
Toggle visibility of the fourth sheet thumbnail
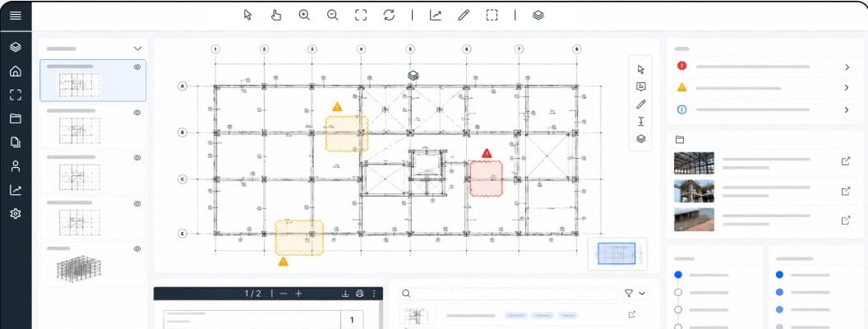click(137, 203)
